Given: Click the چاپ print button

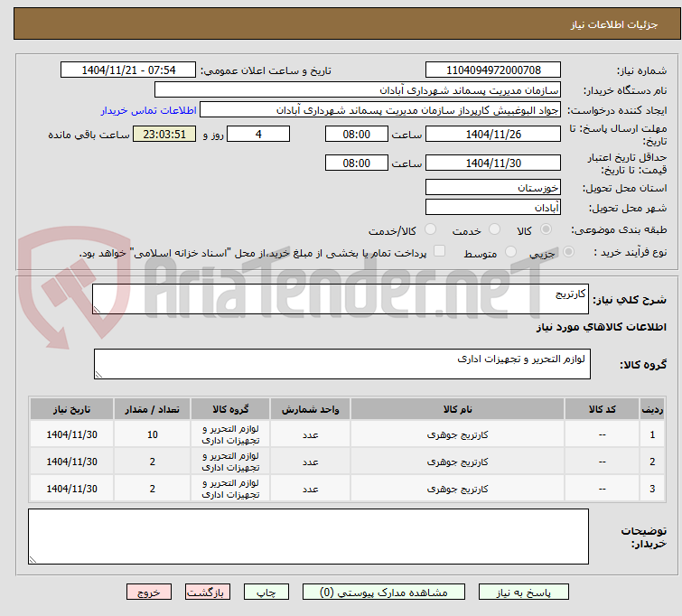Looking at the screenshot, I should (266, 593).
